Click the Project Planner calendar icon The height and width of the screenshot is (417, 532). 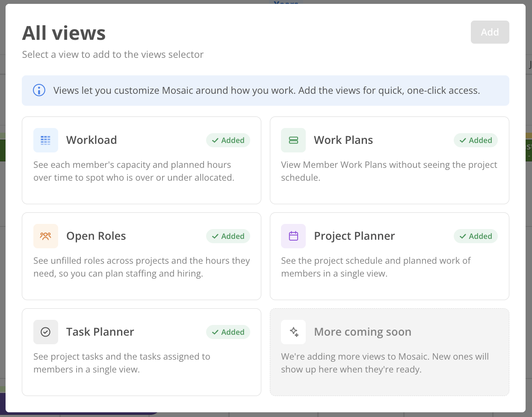[x=293, y=236]
